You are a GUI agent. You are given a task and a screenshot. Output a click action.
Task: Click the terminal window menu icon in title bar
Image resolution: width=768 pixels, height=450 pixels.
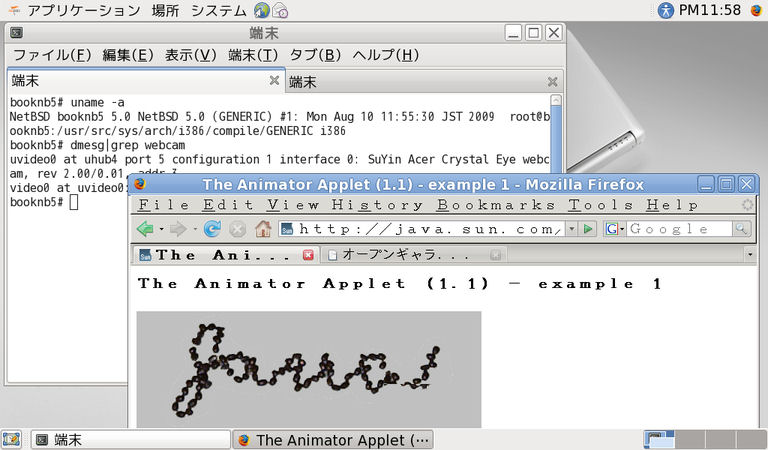click(x=16, y=33)
